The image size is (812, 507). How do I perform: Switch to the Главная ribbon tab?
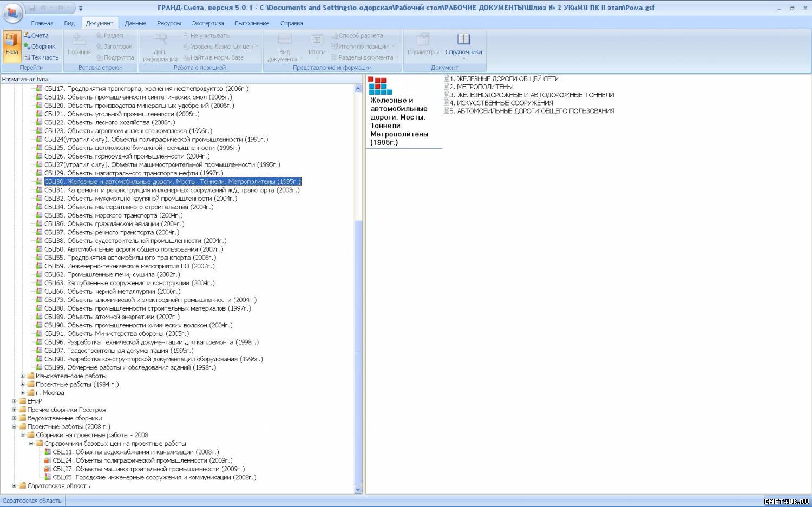(42, 23)
